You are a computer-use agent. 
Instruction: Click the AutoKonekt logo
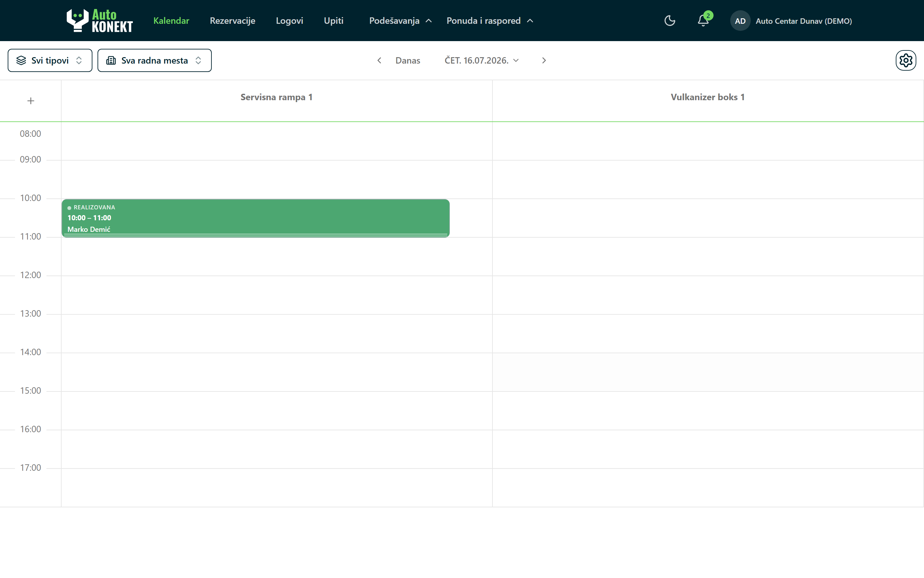[100, 21]
